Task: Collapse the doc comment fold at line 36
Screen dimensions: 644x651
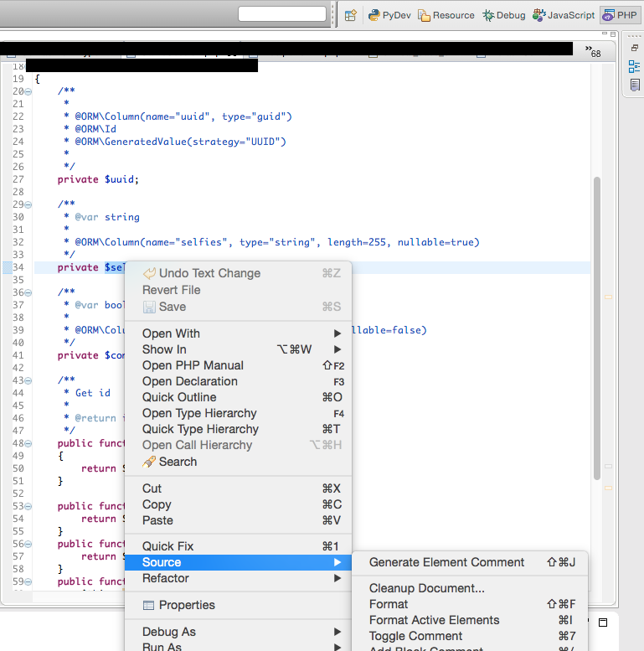Action: (x=28, y=292)
